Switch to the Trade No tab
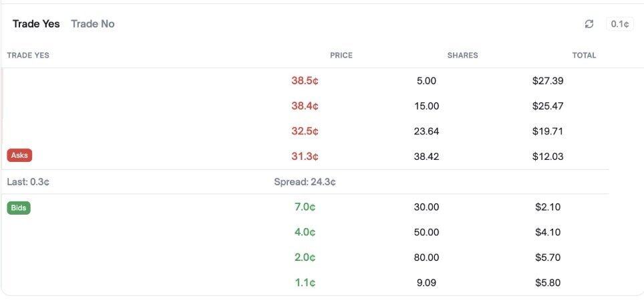Image resolution: width=644 pixels, height=301 pixels. coord(93,24)
